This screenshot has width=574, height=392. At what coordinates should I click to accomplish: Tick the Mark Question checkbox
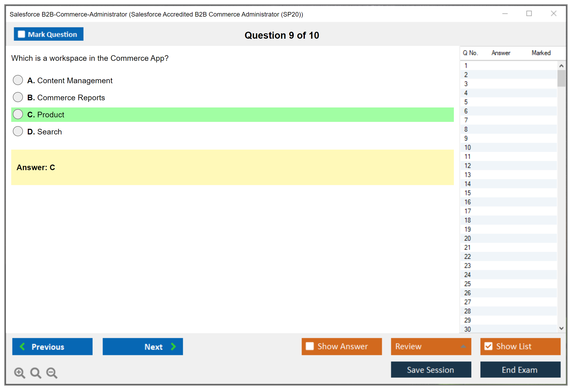(x=21, y=34)
